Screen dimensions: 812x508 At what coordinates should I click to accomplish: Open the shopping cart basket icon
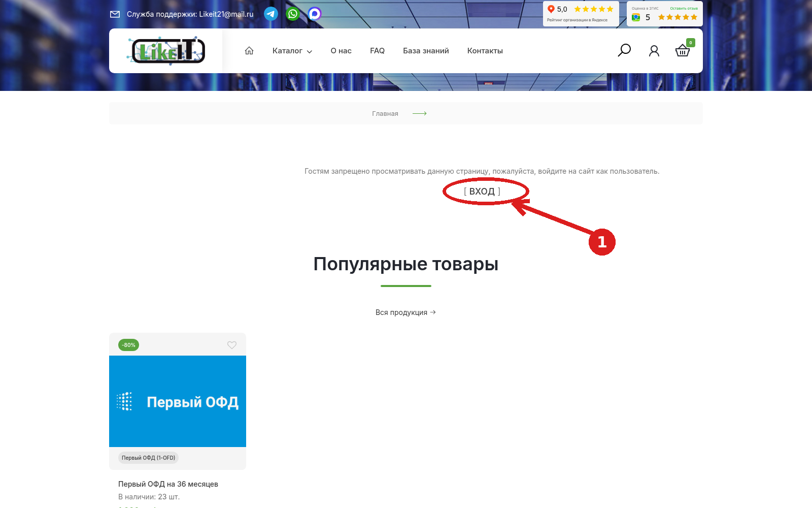point(683,50)
